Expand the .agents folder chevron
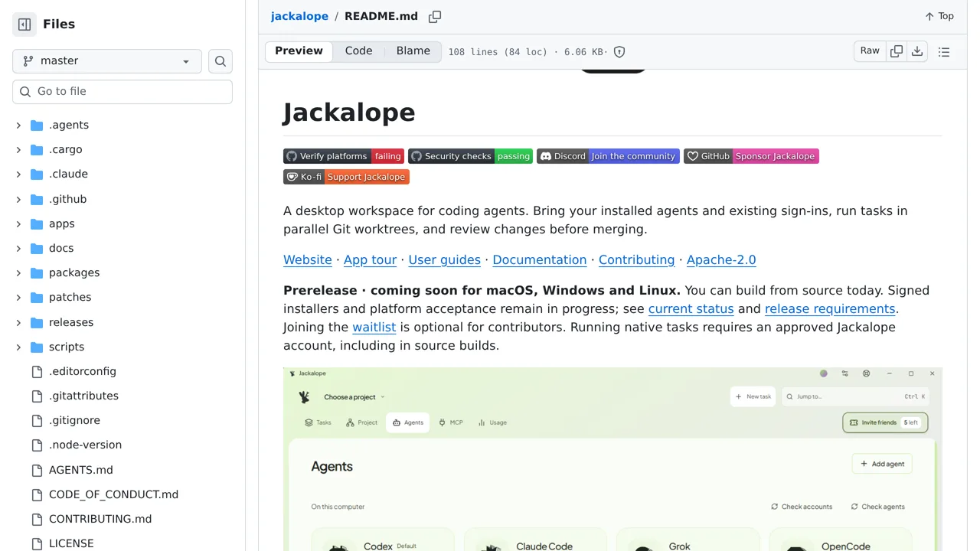 tap(18, 126)
